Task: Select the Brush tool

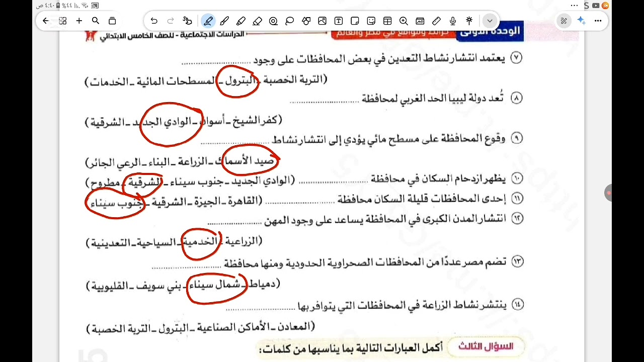Action: pyautogui.click(x=224, y=21)
